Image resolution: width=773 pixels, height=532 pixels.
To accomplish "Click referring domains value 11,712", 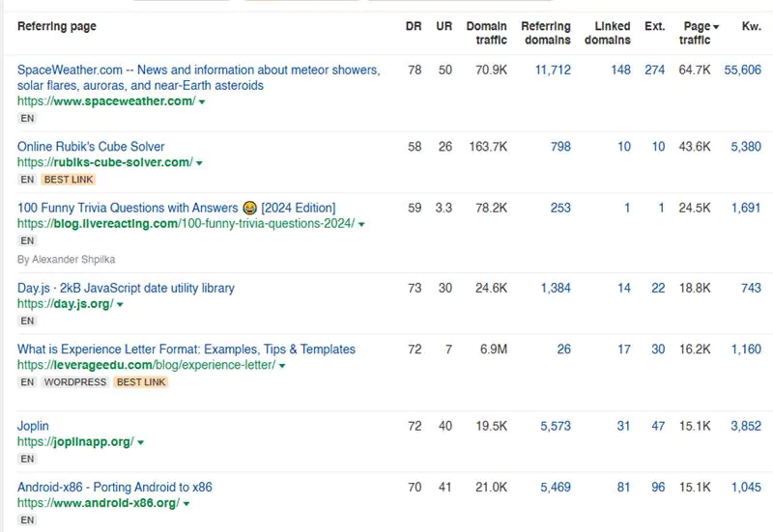I will [553, 70].
